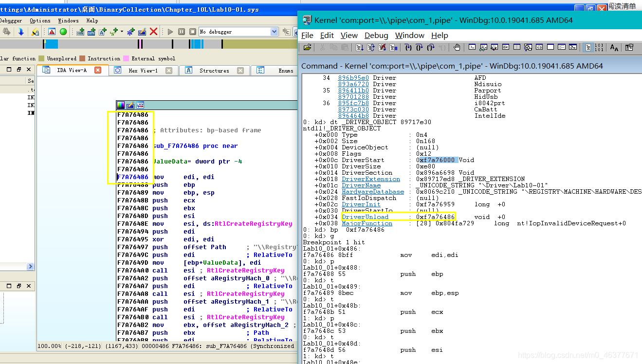Viewport: 642px width, 364px height.
Task: Open the Debug menu in WinDbg
Action: 376,35
